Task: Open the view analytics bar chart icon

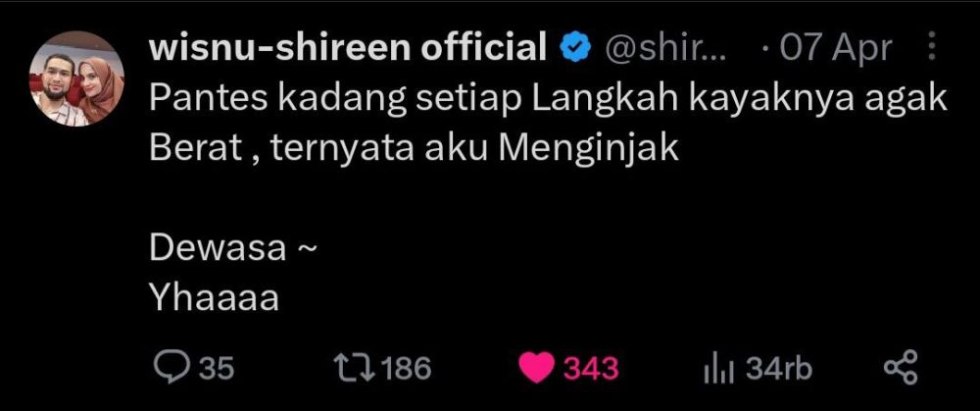Action: point(717,369)
